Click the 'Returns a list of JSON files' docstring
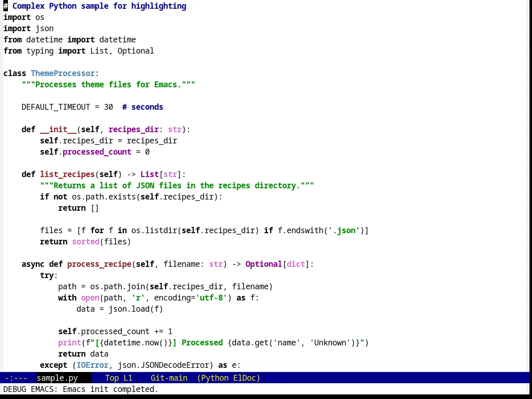The image size is (532, 399). 177,185
